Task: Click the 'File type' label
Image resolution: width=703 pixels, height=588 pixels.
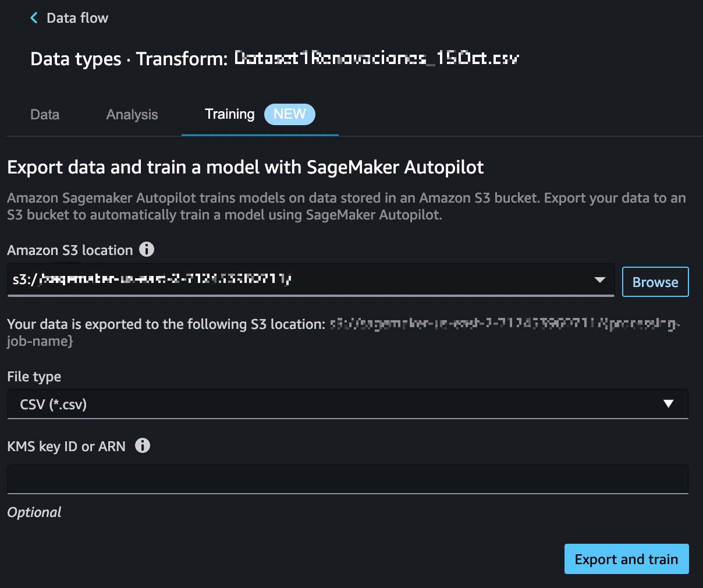Action: 34,377
